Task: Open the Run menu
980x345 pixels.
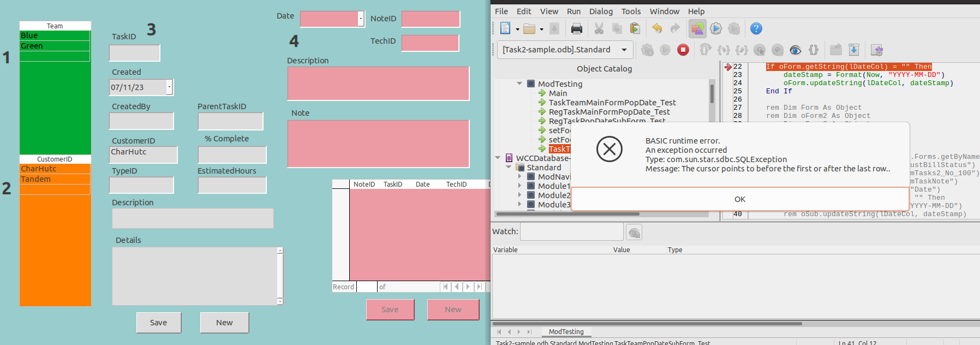Action: (573, 11)
